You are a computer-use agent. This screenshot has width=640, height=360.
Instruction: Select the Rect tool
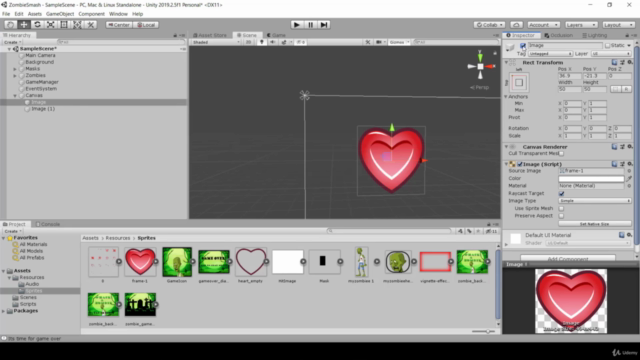[64, 25]
